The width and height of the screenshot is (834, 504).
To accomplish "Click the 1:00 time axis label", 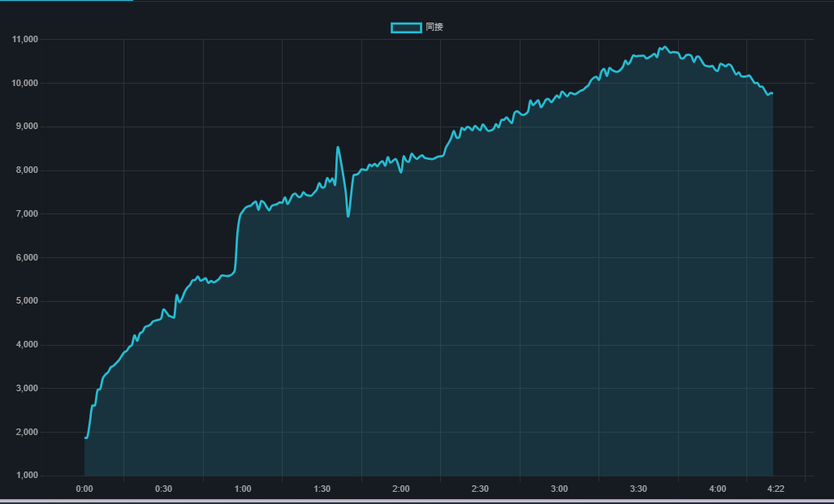I will (x=243, y=489).
